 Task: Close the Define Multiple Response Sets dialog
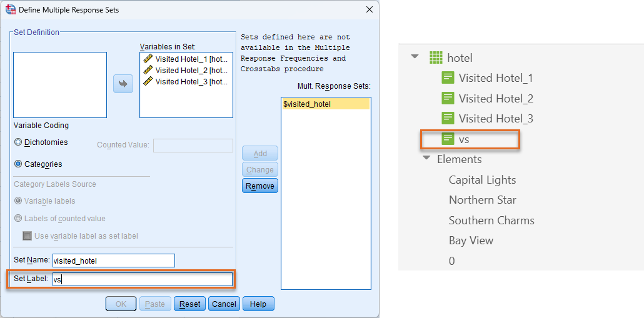(x=370, y=10)
